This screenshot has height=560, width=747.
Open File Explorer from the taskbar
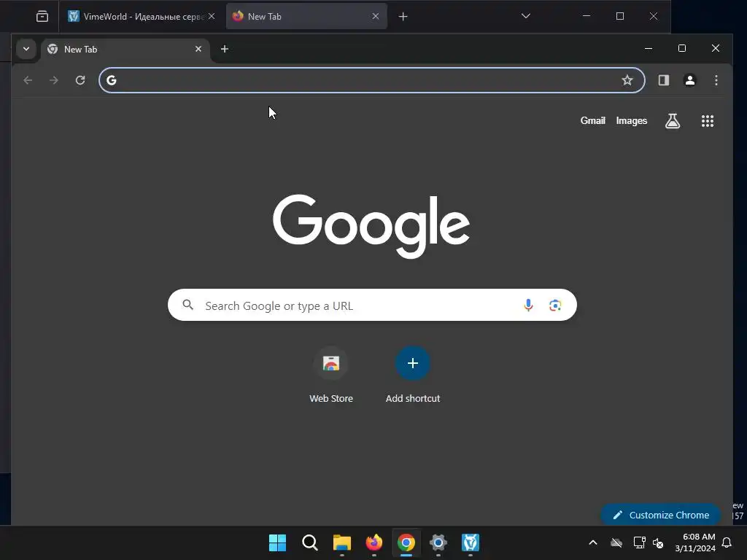pos(341,542)
